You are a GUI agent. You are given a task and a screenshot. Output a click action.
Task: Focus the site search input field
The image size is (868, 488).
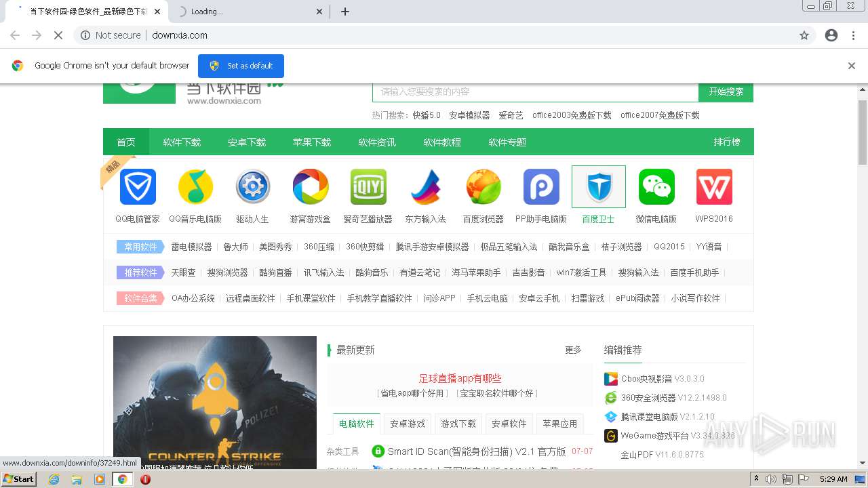click(x=535, y=91)
